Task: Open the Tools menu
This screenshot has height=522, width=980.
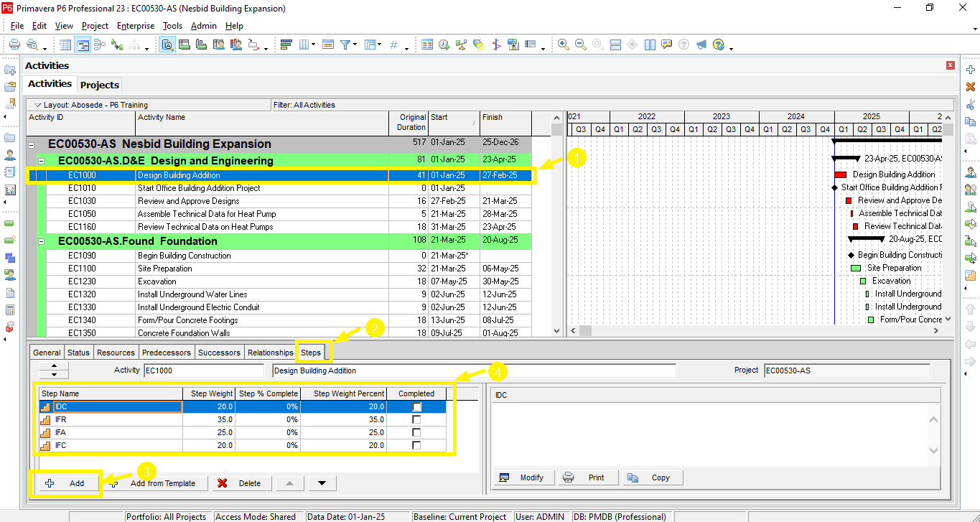Action: [172, 26]
